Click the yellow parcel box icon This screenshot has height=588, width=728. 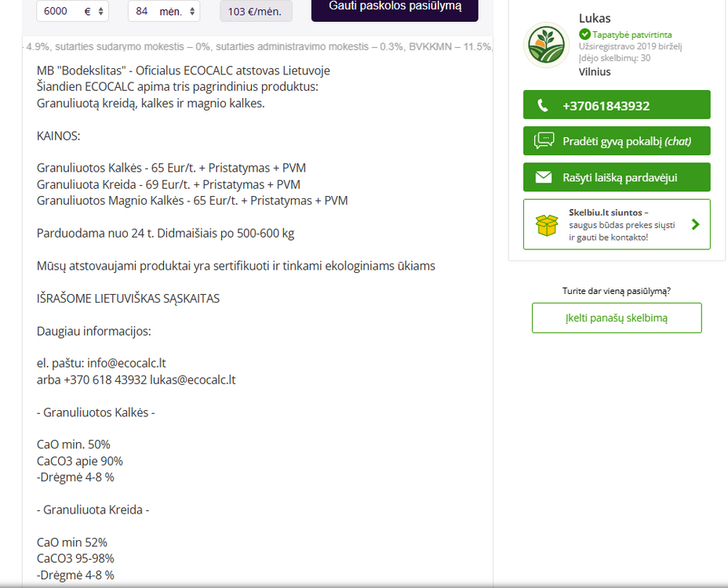547,225
